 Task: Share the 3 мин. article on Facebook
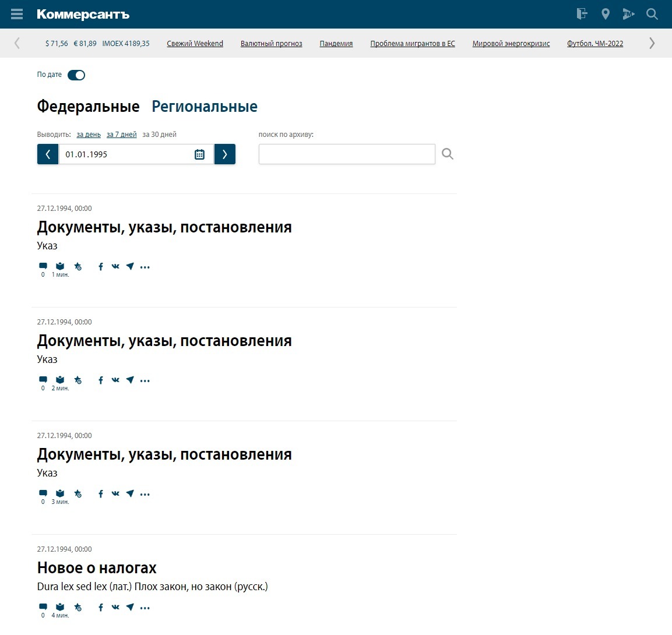[x=101, y=493]
